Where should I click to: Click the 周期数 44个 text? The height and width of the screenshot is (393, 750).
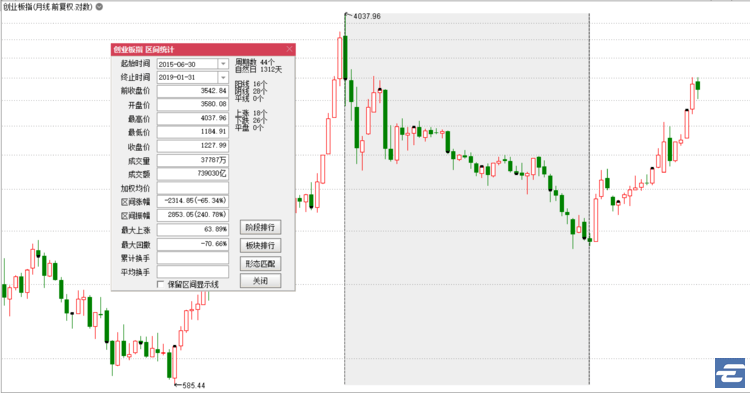(x=255, y=62)
